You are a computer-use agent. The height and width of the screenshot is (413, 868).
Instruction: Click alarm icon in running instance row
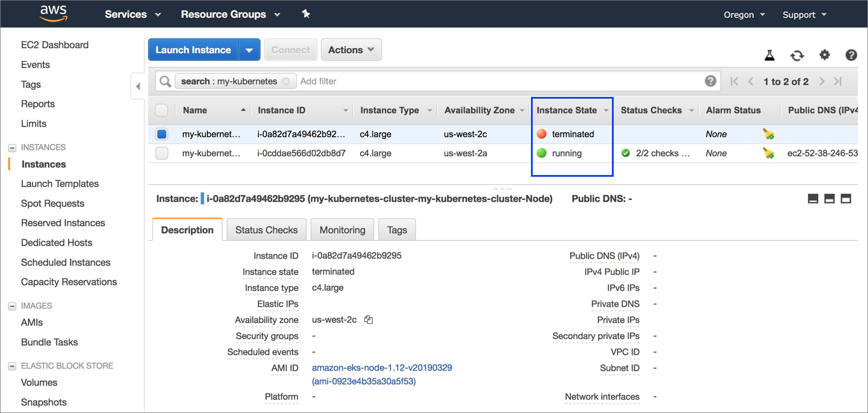pyautogui.click(x=768, y=153)
